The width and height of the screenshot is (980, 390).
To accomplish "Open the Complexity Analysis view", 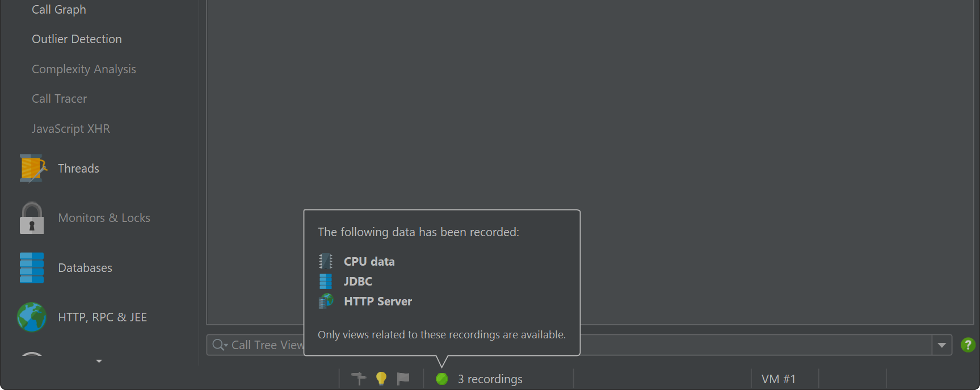I will click(84, 69).
